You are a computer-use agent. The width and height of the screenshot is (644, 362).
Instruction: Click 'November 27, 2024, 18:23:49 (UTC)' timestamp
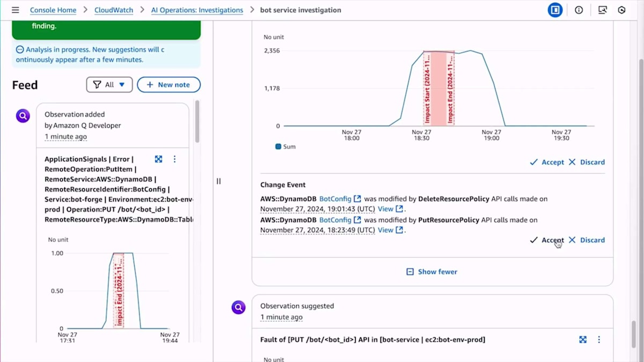(318, 230)
